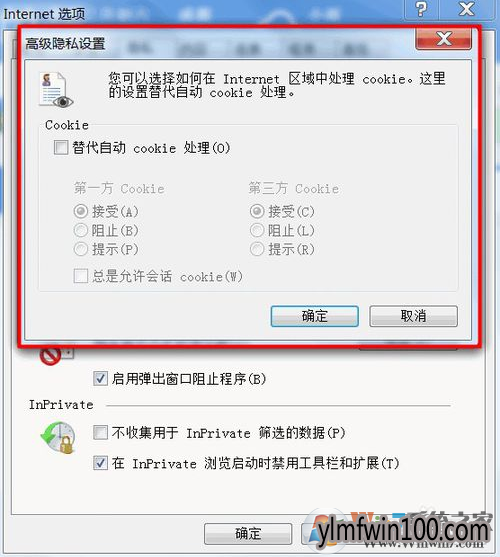This screenshot has height=557, width=500.
Task: Select first-party cookie 接受(A) radio
Action: click(81, 211)
